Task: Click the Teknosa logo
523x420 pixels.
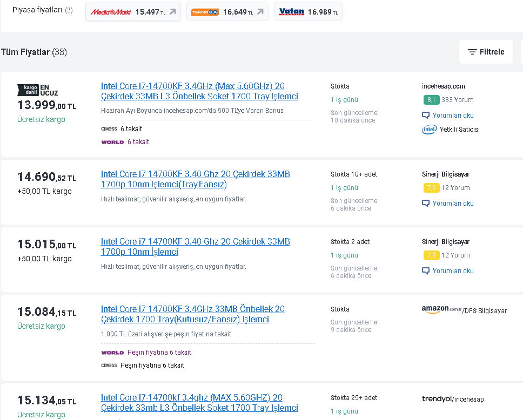Action: 205,12
